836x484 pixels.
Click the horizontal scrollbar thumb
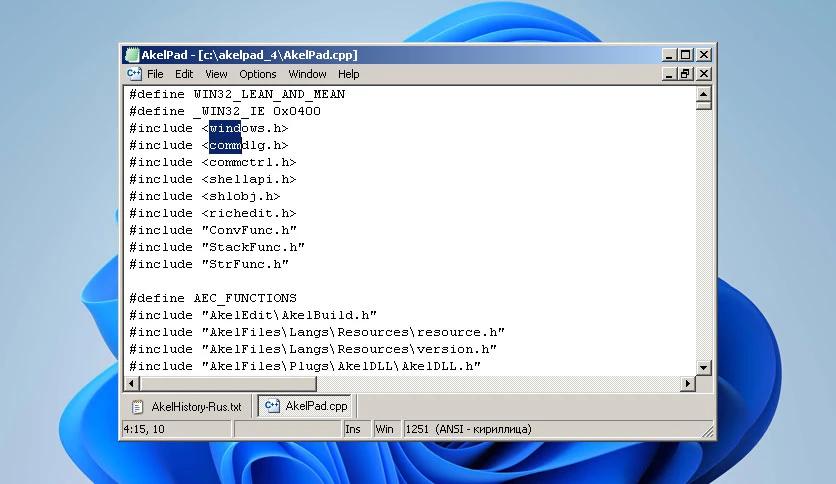coord(228,383)
